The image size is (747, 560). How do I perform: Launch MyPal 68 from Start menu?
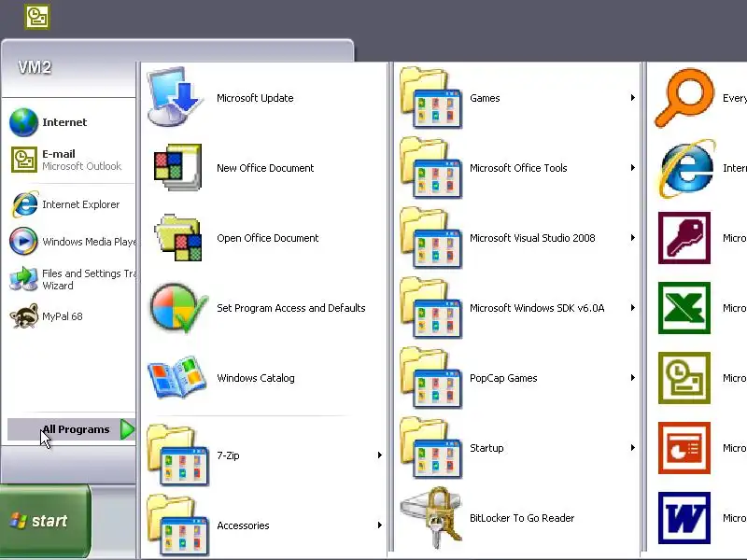71,316
